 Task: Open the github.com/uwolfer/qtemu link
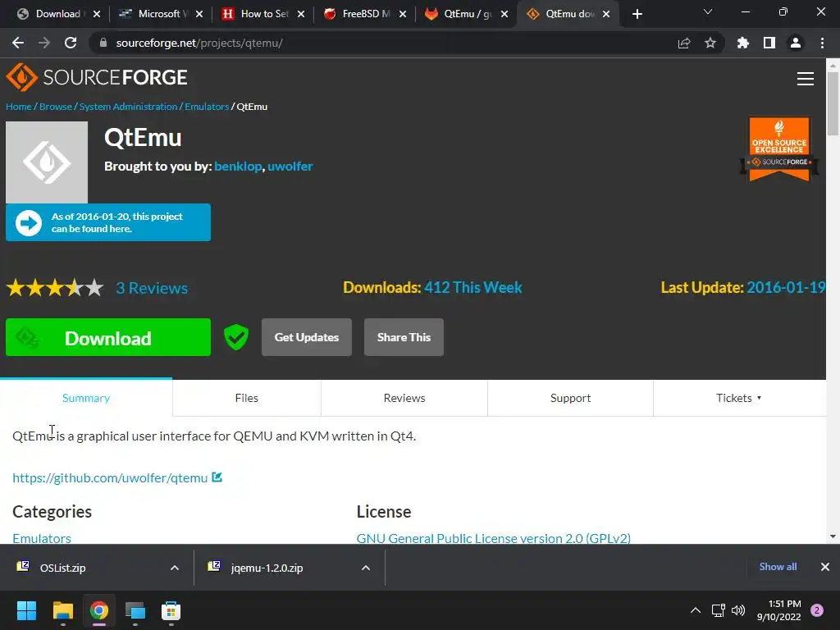point(110,478)
